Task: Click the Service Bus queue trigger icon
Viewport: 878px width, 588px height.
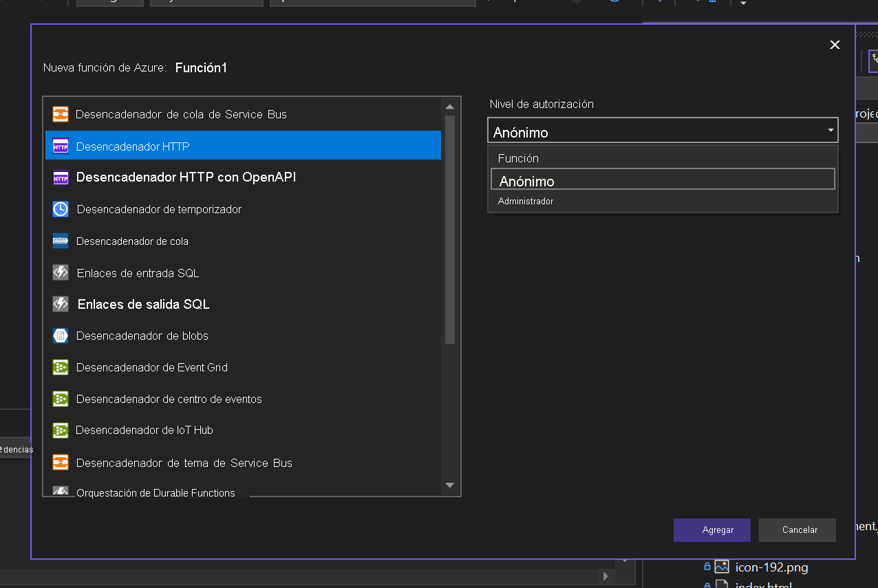Action: tap(61, 114)
